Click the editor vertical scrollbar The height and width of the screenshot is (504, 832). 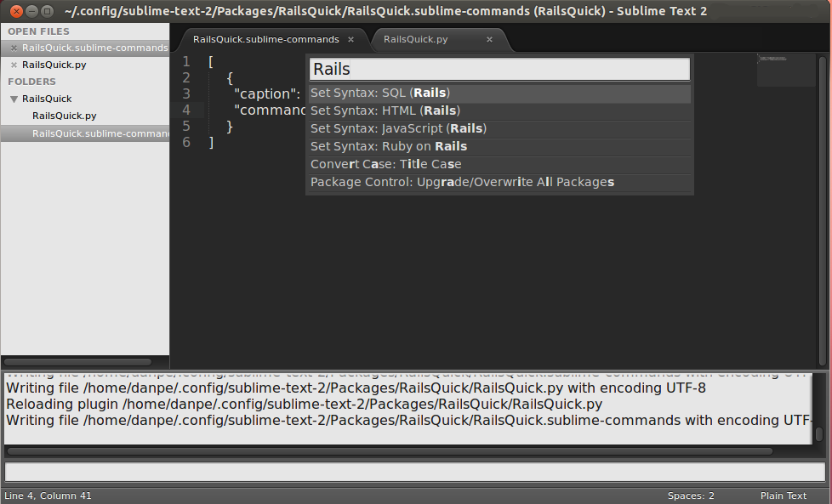(x=823, y=209)
